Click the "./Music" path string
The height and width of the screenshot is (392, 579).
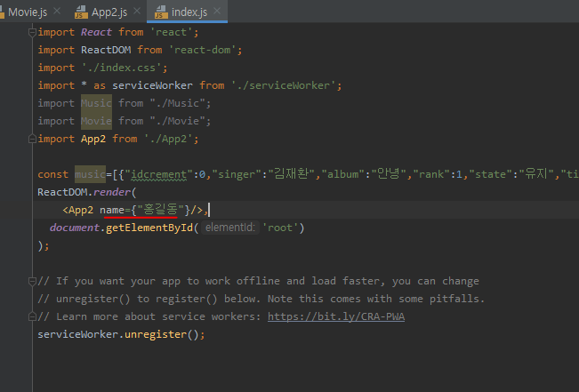[x=177, y=103]
